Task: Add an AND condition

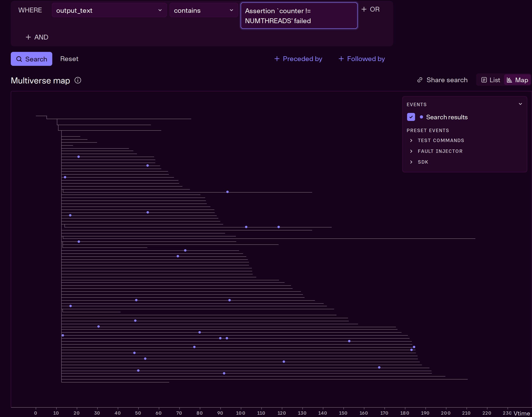Action: (37, 37)
